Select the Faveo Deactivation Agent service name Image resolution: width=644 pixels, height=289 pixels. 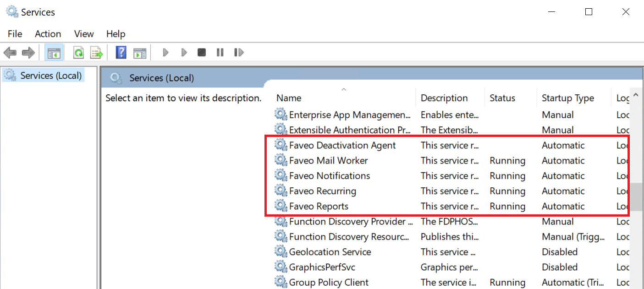(x=342, y=145)
